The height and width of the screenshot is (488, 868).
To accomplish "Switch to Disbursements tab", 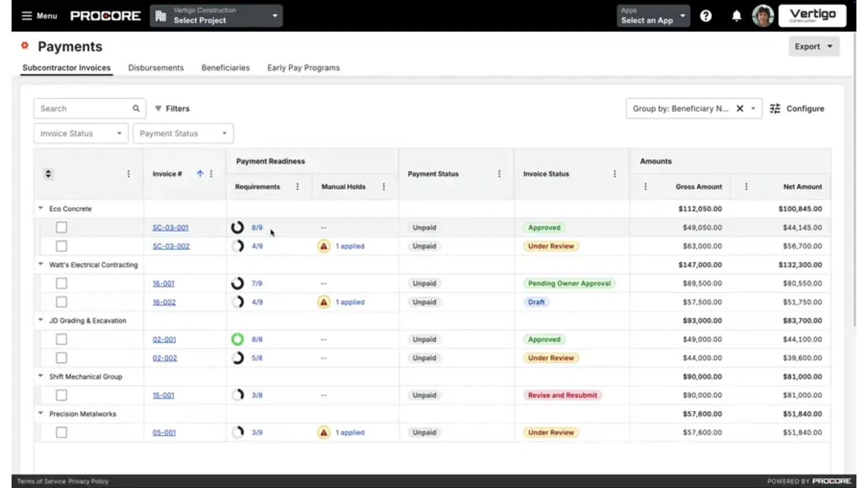I will pos(156,68).
